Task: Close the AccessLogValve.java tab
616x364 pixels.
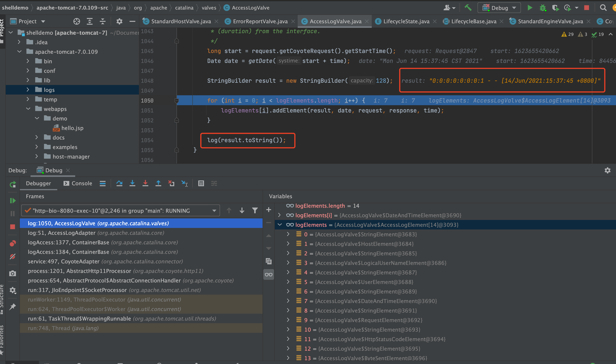Action: pos(367,22)
